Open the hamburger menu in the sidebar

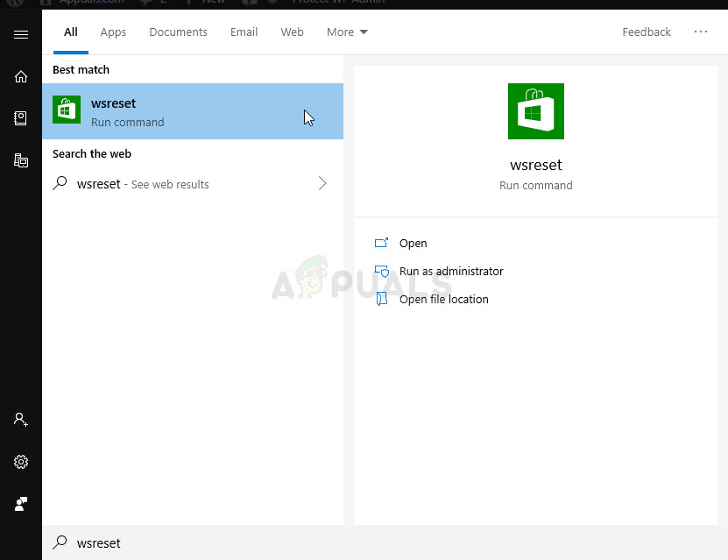click(x=21, y=35)
